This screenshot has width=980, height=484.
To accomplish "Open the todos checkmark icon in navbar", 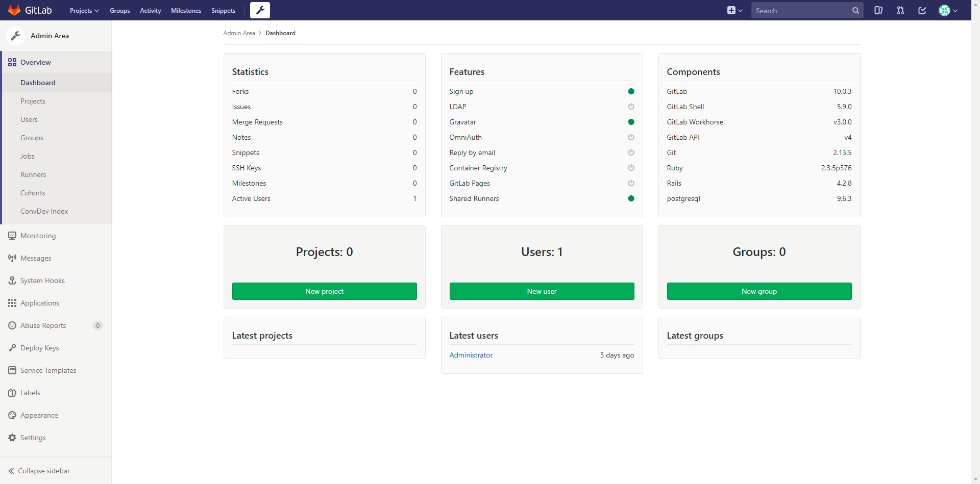I will pos(922,10).
